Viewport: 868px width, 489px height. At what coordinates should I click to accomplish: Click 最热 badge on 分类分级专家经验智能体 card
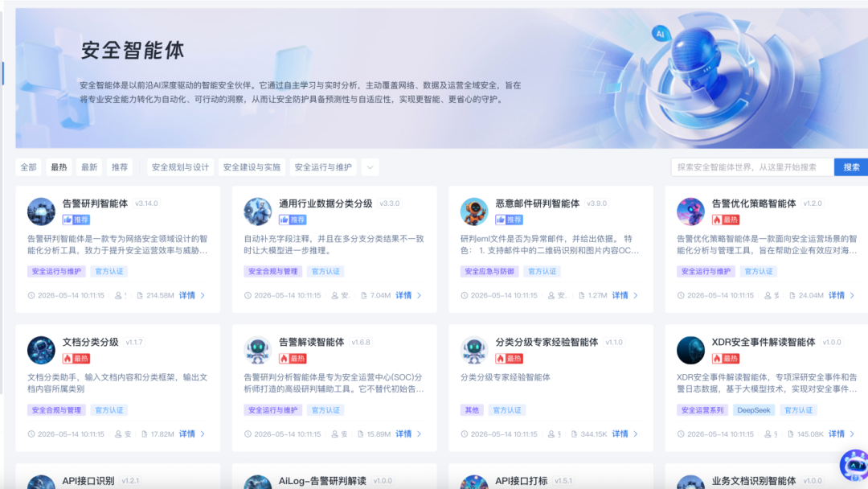coord(510,358)
